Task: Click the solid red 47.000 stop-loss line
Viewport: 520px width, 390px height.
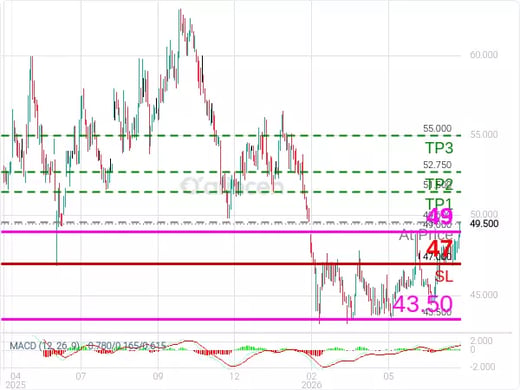Action: tap(231, 264)
